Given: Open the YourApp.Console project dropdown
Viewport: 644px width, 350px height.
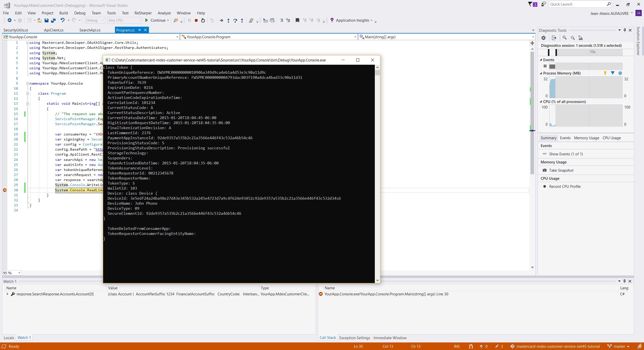Looking at the screenshot, I should 91,37.
